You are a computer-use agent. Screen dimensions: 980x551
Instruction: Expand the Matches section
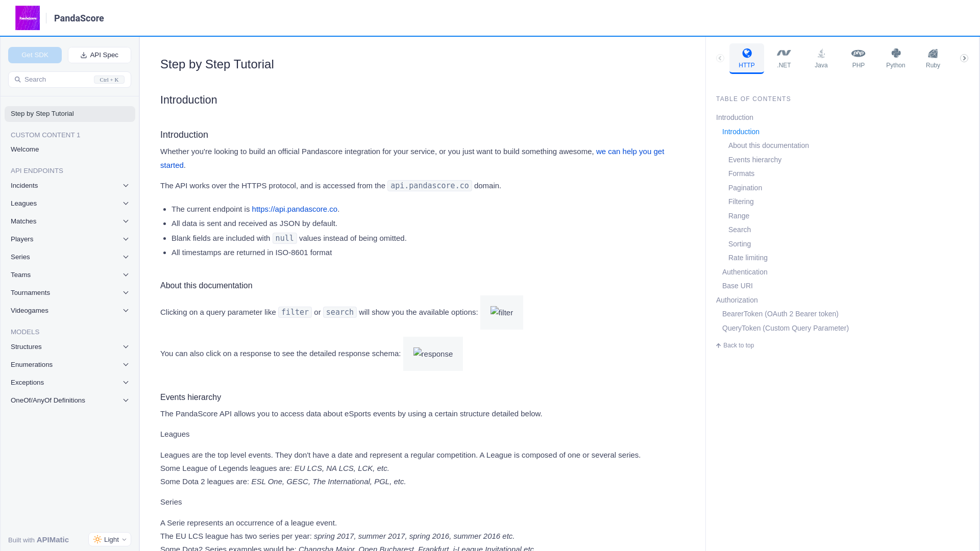tap(70, 221)
